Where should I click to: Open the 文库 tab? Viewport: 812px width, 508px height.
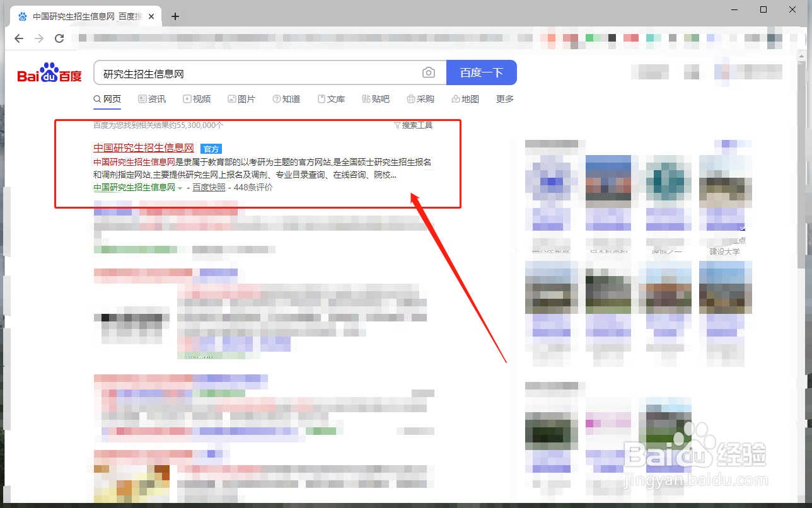coord(331,99)
